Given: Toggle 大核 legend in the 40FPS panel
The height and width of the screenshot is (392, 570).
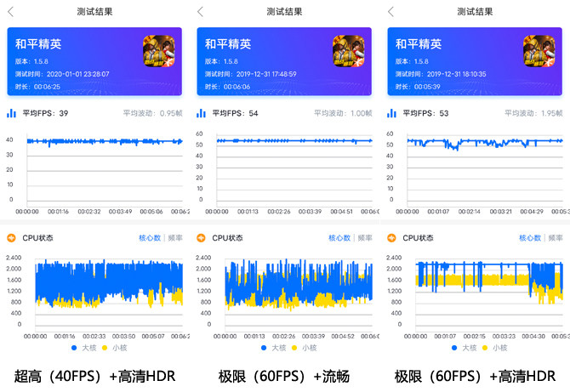Looking at the screenshot, I should (x=84, y=348).
